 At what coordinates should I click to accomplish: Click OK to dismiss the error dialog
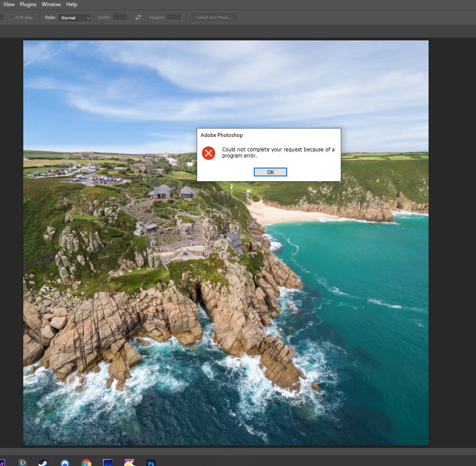[270, 172]
